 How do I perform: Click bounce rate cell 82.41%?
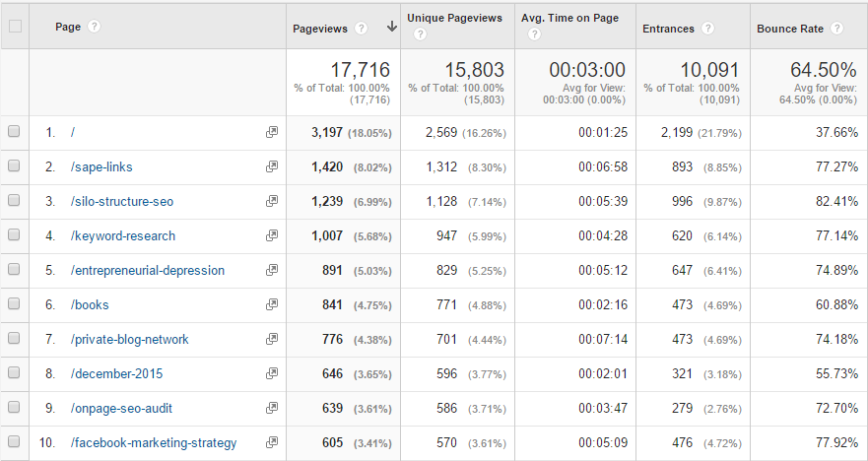click(837, 202)
